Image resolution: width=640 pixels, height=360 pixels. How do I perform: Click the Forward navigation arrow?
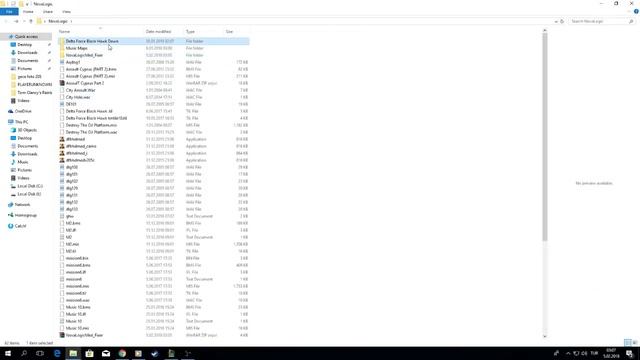16,21
